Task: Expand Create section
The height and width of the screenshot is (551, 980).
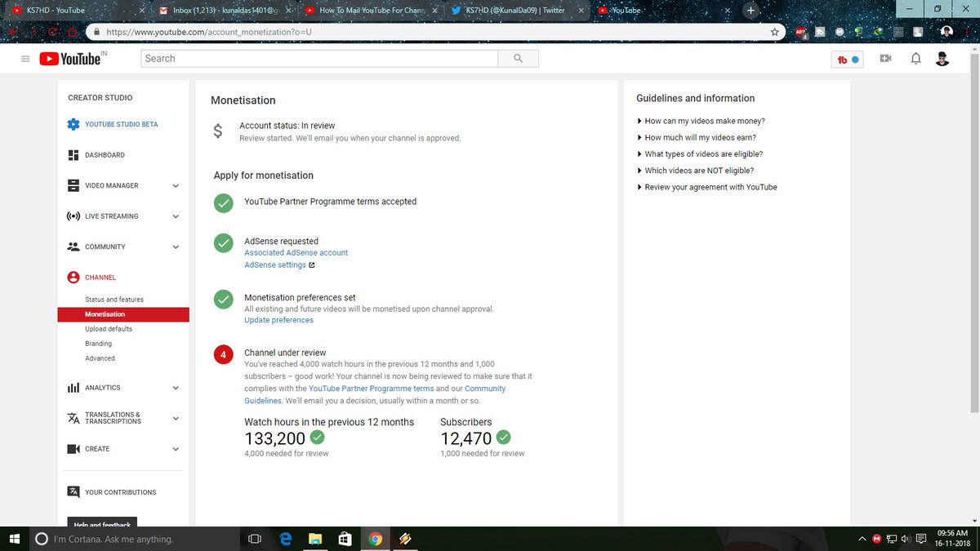Action: click(176, 449)
